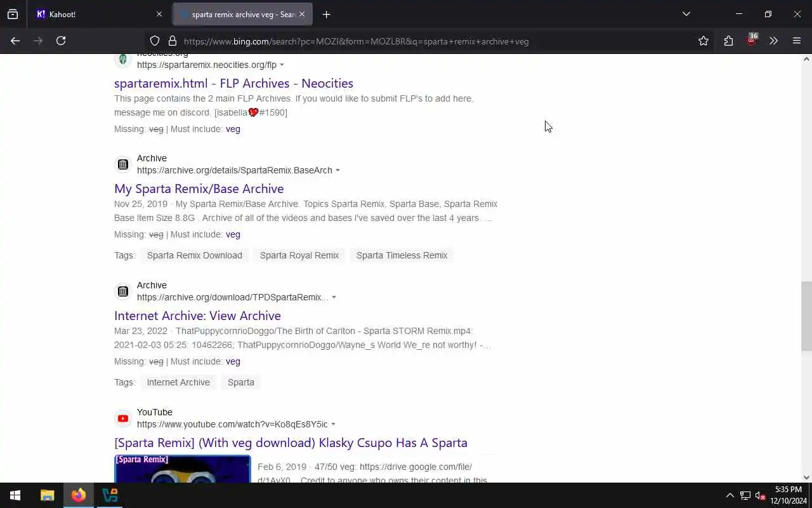Open the muted volume tray icon

click(761, 495)
